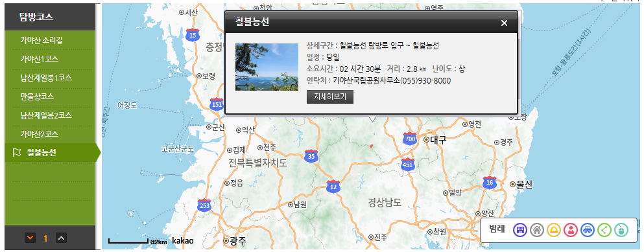Screen dimensions: 644x252
Task: Click the route 15 highway shield
Action: tap(193, 34)
